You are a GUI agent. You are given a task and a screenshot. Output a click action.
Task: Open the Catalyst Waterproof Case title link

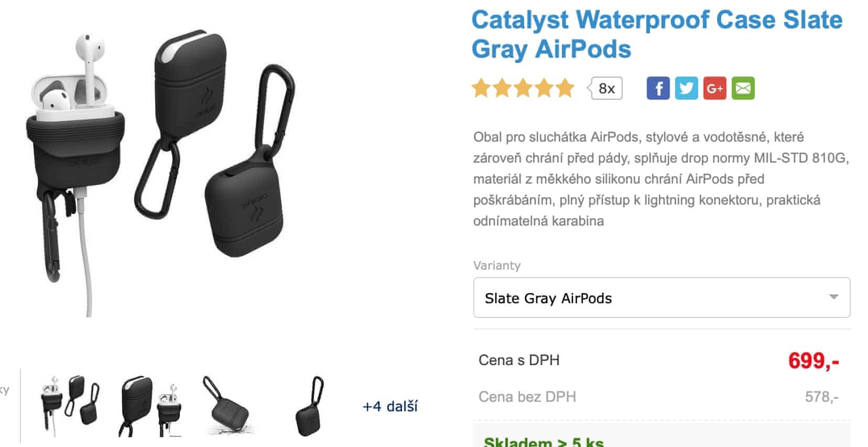(x=657, y=35)
